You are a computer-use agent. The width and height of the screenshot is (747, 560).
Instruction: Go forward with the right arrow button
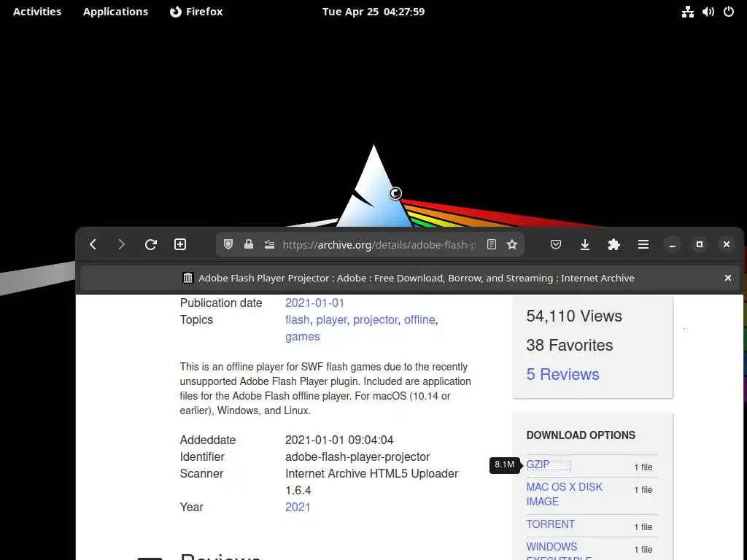[122, 245]
